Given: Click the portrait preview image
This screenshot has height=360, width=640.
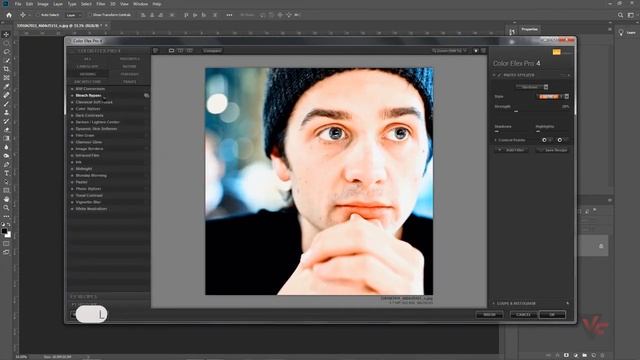Looking at the screenshot, I should 319,181.
